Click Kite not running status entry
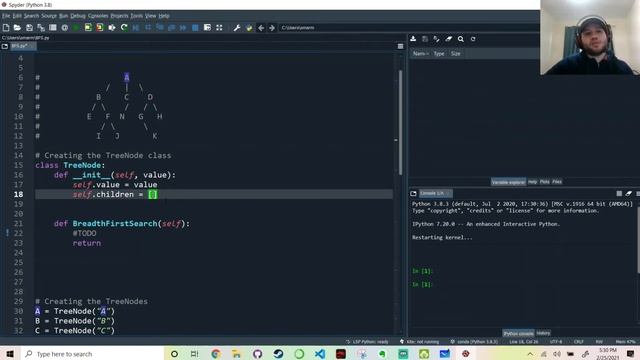This screenshot has height=360, width=640. 419,342
